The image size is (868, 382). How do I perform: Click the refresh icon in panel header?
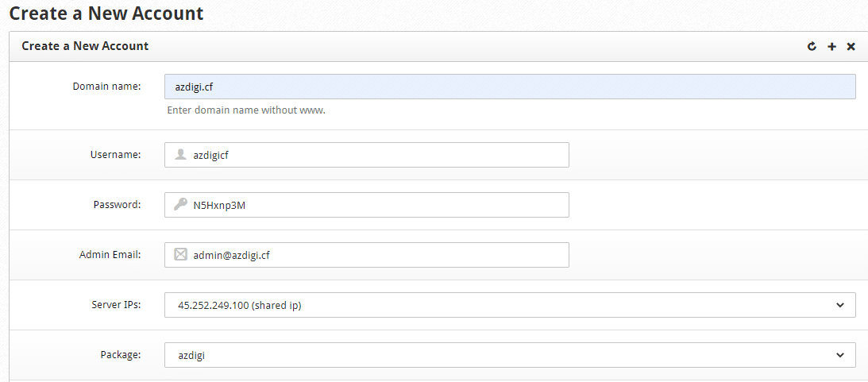click(812, 47)
